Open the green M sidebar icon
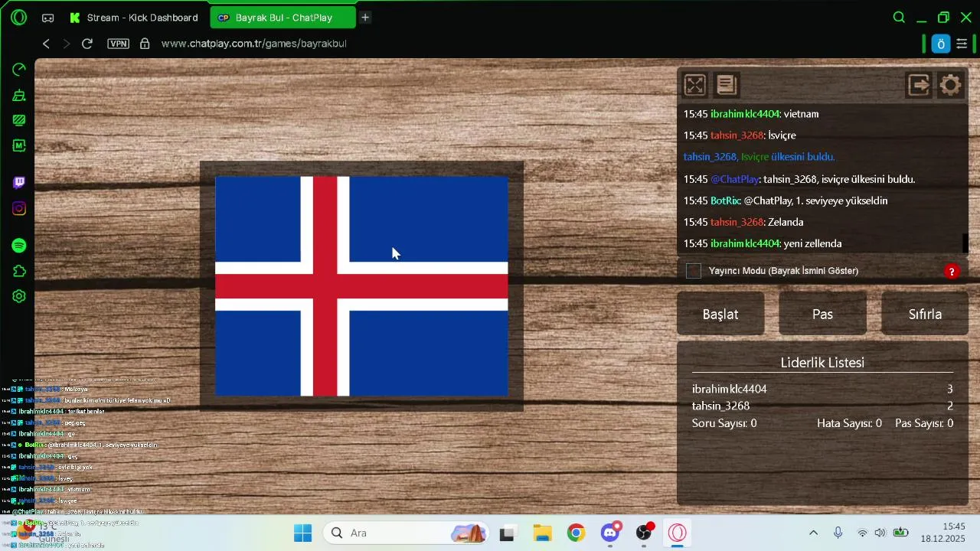The height and width of the screenshot is (551, 980). (19, 145)
